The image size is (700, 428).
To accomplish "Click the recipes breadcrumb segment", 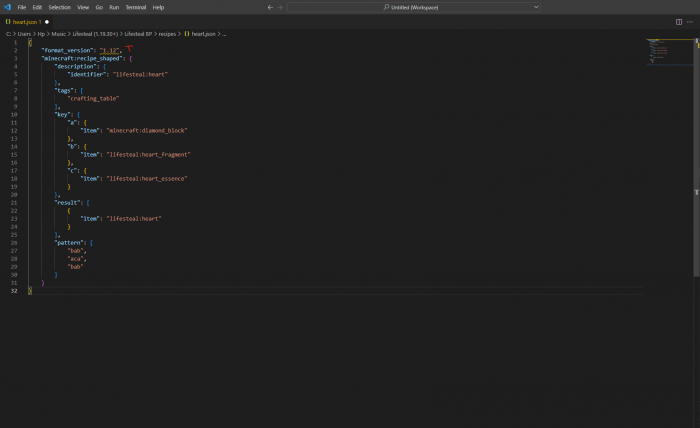I will pos(167,34).
